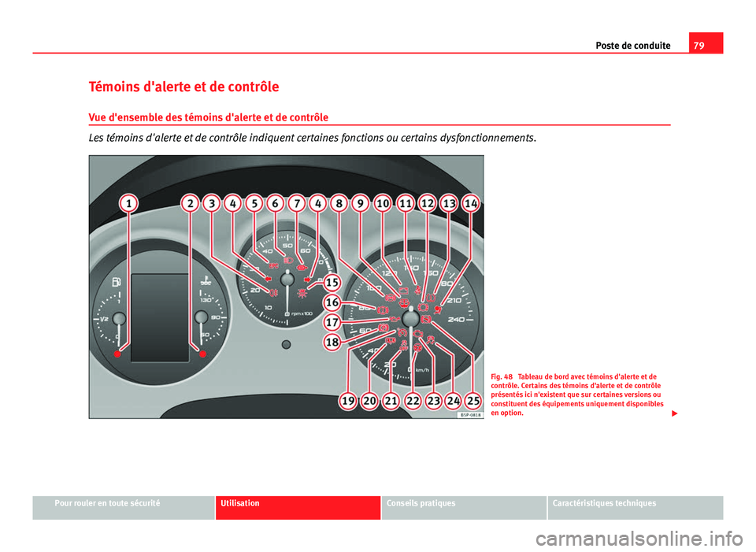This screenshot has width=756, height=552.
Task: Click callout number 19 marker
Action: (348, 401)
